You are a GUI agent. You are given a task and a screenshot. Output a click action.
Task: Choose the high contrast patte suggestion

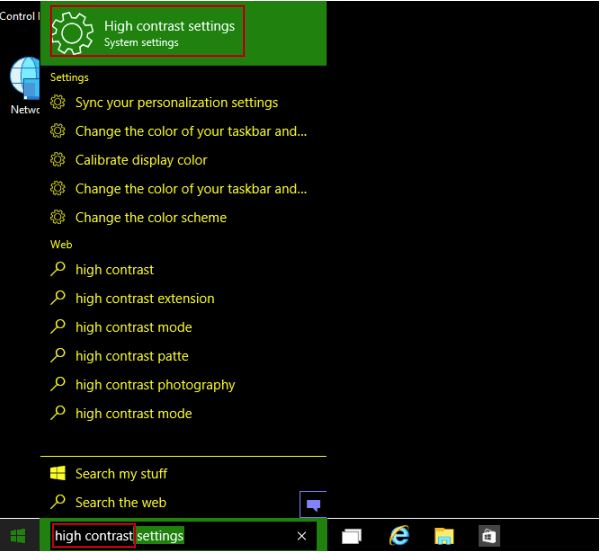click(131, 356)
